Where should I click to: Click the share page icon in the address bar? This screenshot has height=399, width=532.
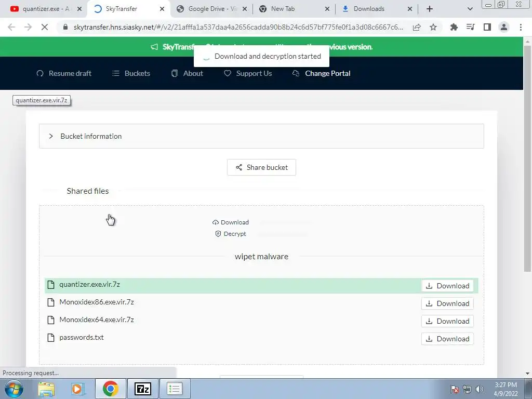pos(417,27)
